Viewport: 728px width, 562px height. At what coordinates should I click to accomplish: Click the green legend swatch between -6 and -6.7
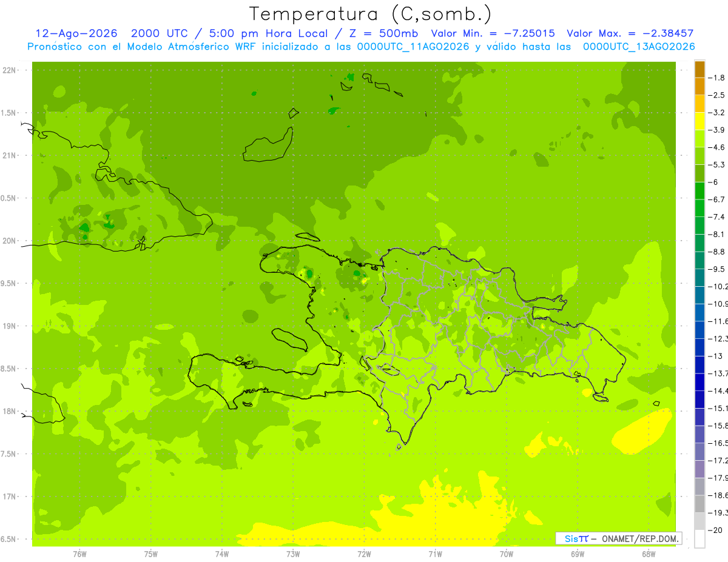click(699, 190)
